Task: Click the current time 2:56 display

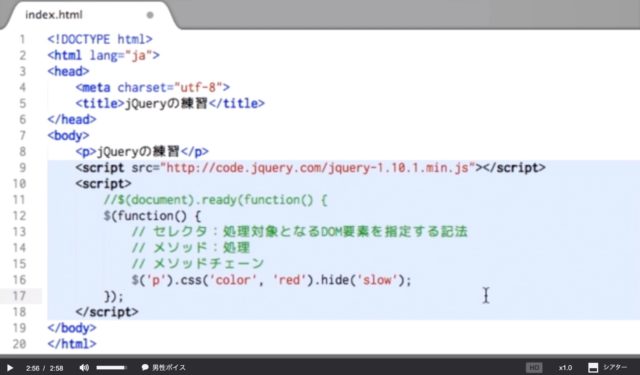Action: (x=33, y=368)
